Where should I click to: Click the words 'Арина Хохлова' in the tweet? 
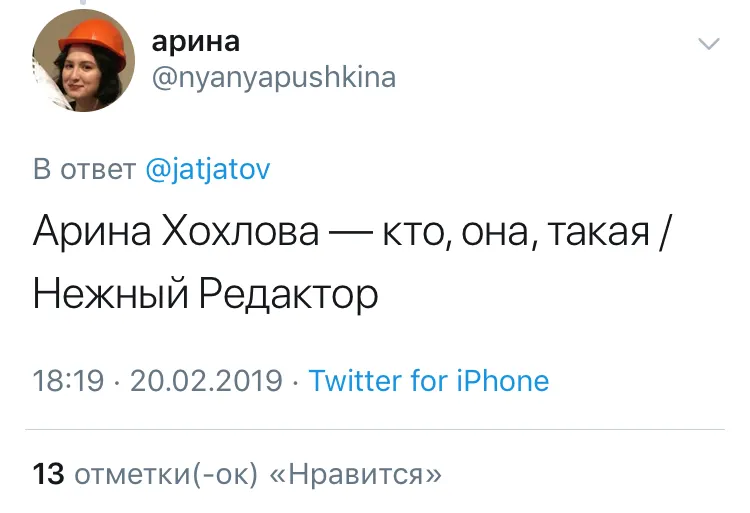click(176, 234)
